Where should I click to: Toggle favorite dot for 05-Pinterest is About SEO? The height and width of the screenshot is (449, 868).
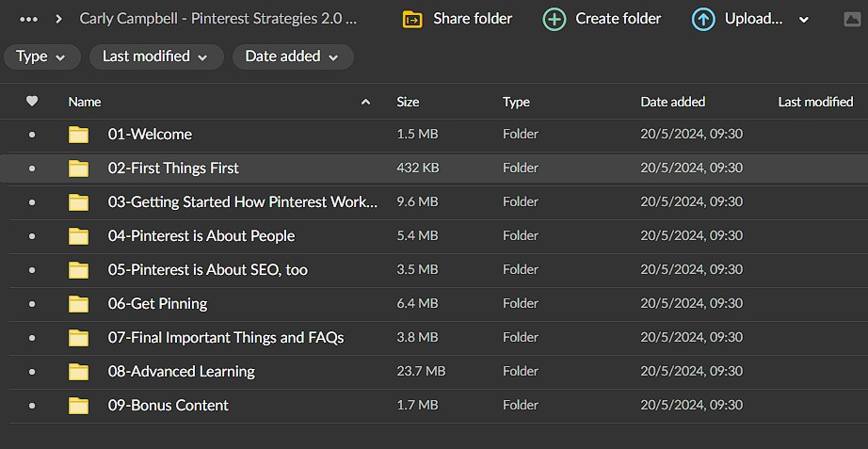[32, 269]
